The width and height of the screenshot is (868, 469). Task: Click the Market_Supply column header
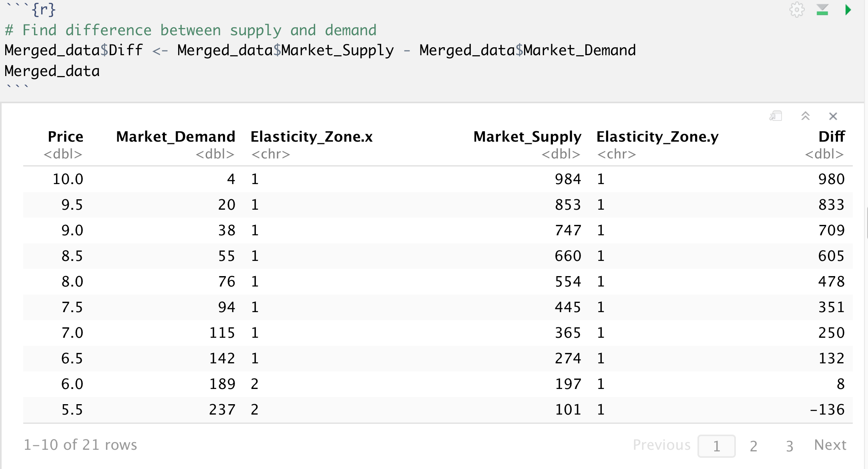[x=527, y=137]
